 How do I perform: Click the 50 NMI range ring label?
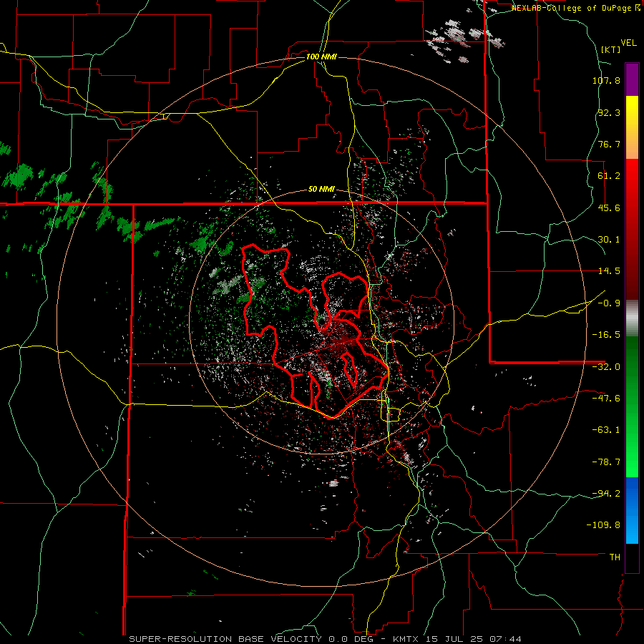tap(321, 190)
